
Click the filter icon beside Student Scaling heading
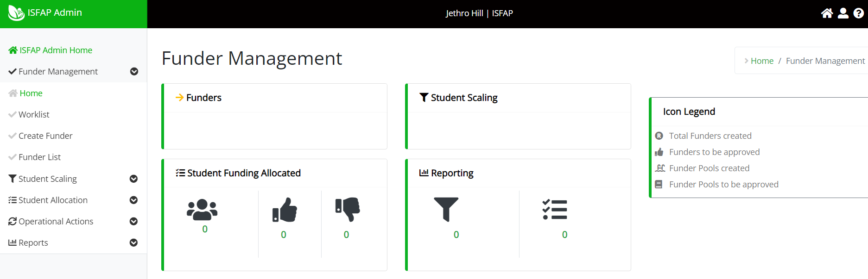pyautogui.click(x=424, y=98)
